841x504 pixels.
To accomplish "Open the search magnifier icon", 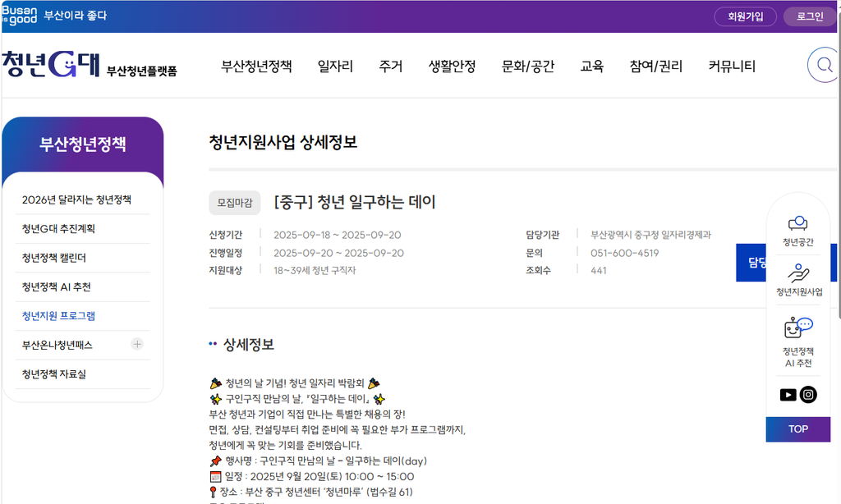I will pyautogui.click(x=823, y=66).
